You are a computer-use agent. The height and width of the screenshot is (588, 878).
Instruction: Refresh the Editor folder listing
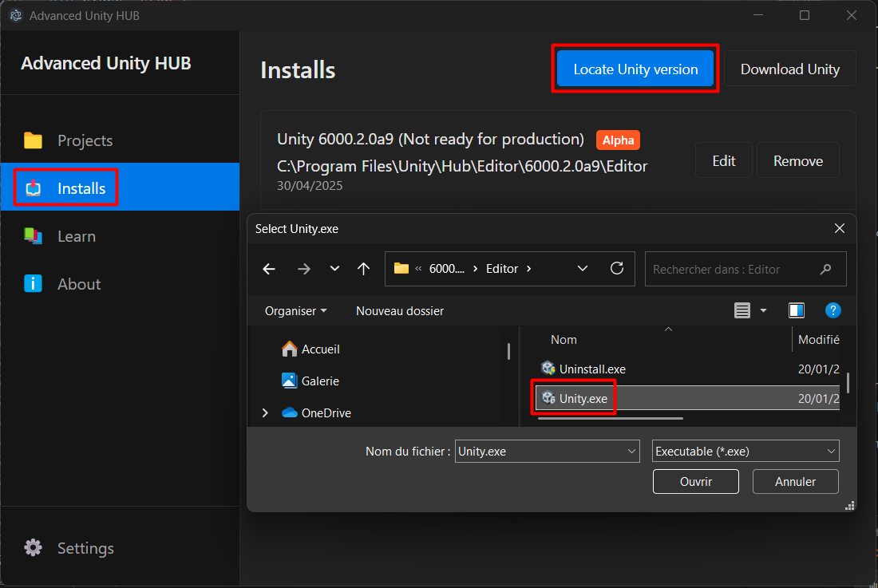point(617,269)
